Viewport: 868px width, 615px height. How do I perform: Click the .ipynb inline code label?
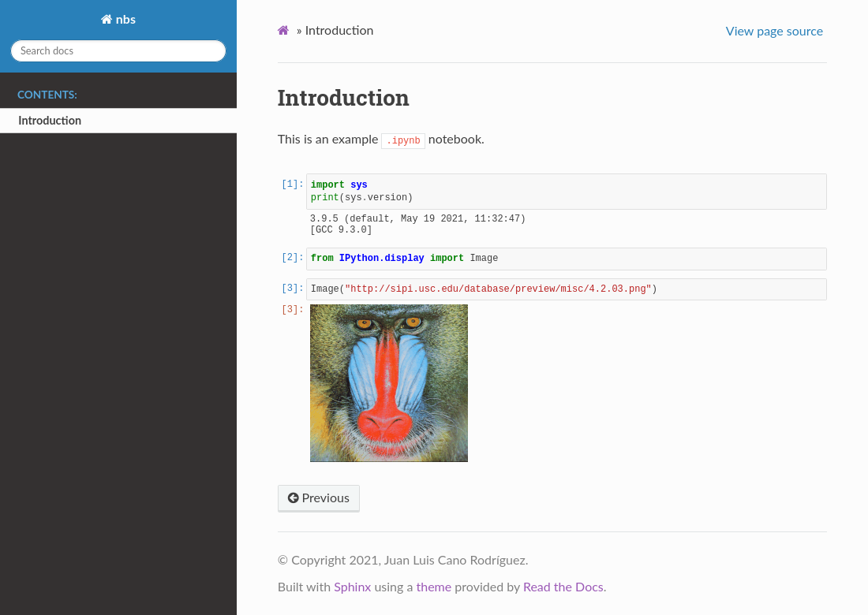(403, 140)
